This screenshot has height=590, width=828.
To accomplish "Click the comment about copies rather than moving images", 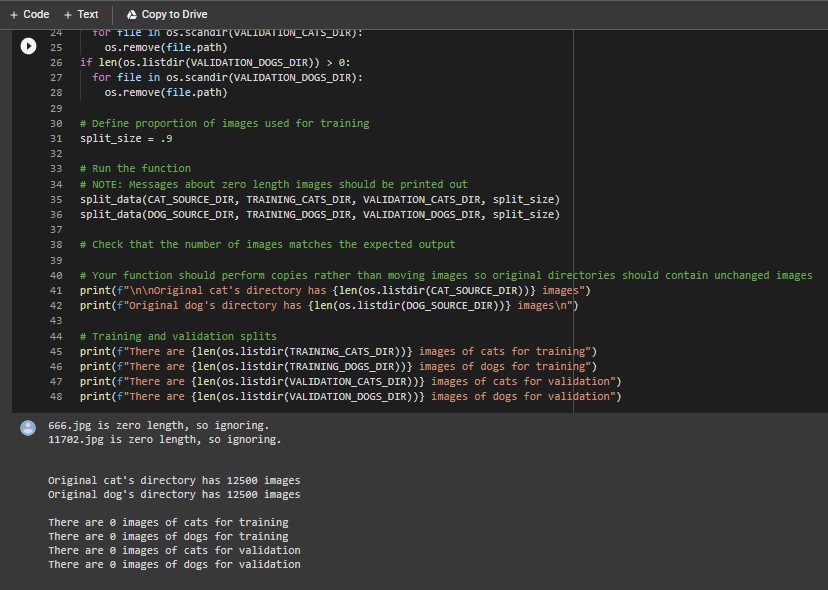I will tap(446, 275).
